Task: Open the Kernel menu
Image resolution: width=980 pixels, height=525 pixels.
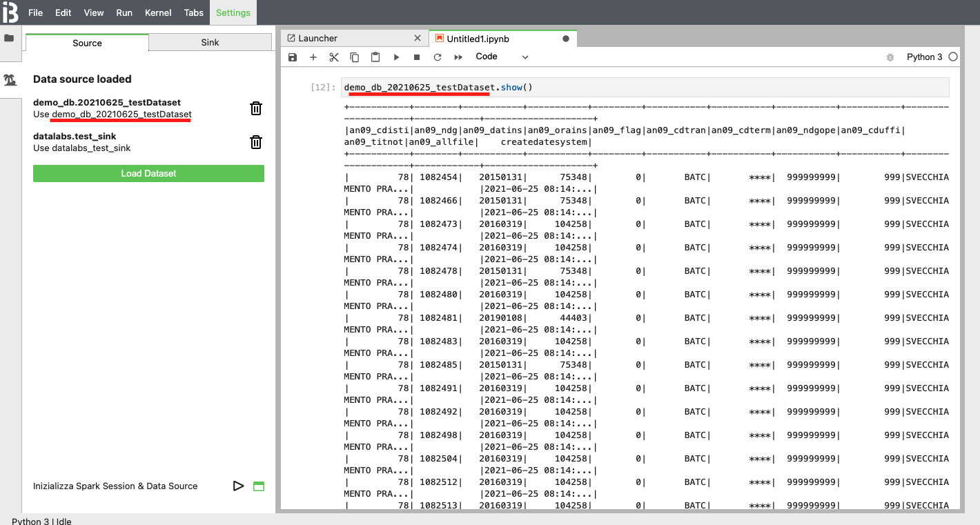Action: coord(158,12)
